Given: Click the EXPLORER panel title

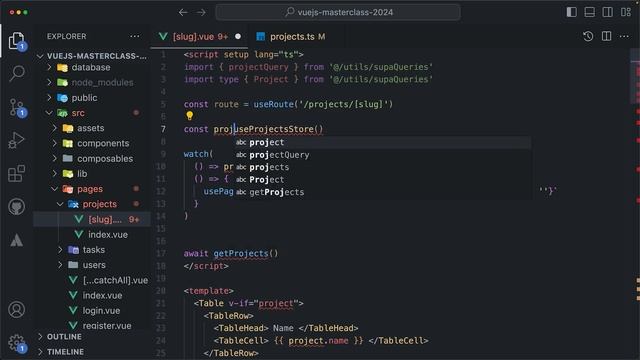Looking at the screenshot, I should tap(67, 36).
